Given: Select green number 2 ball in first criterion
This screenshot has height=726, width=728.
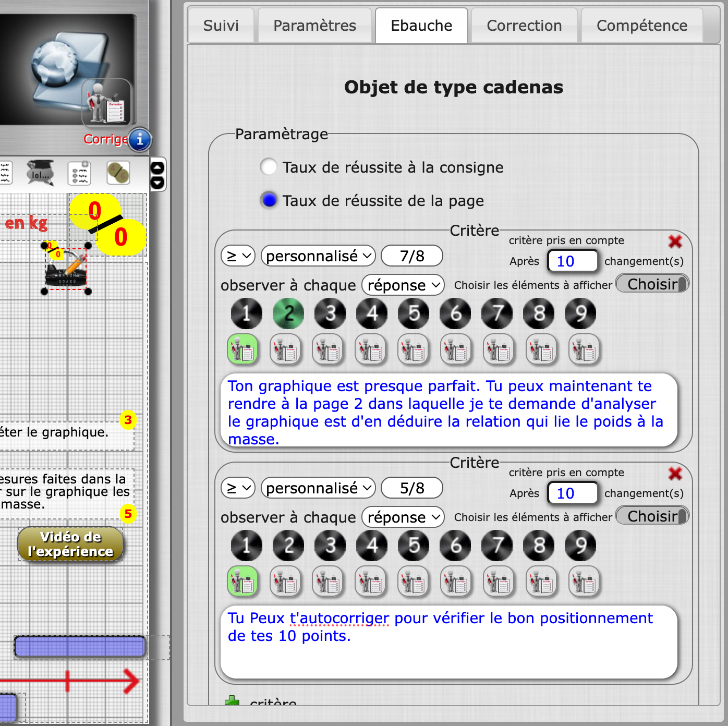Looking at the screenshot, I should (x=288, y=313).
